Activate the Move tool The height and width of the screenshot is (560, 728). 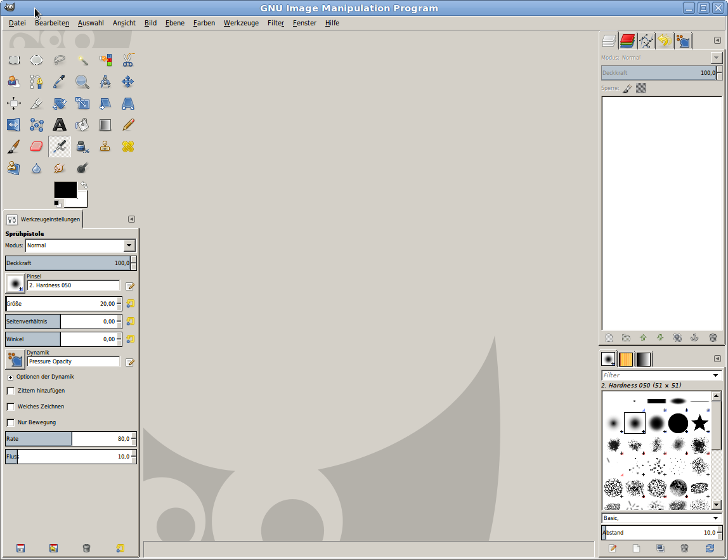tap(128, 82)
